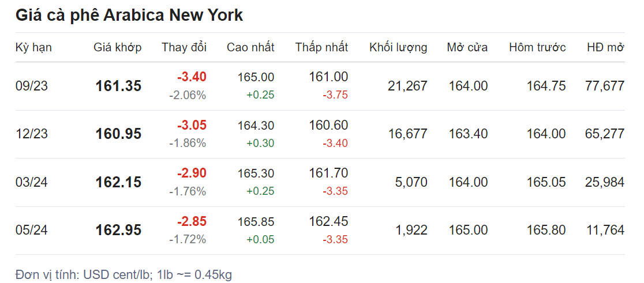Click the USD cent/lb unit footnote

pos(123,274)
